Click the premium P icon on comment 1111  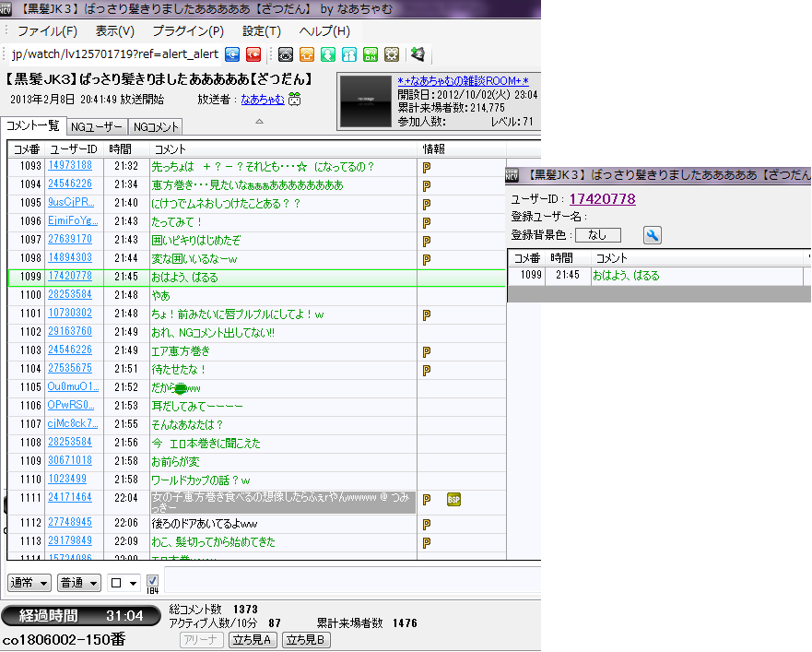click(x=427, y=500)
